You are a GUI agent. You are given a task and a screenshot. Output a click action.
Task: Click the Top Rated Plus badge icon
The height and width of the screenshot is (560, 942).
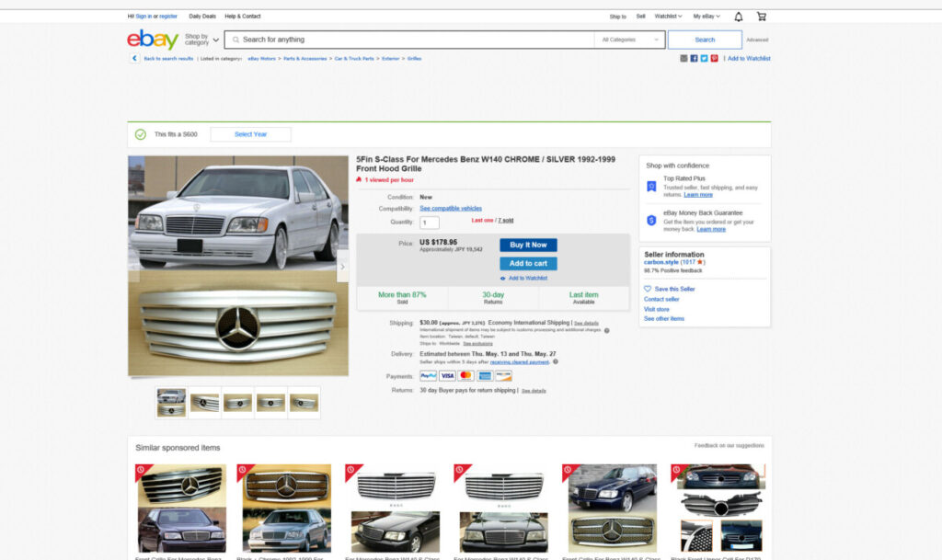tap(651, 187)
